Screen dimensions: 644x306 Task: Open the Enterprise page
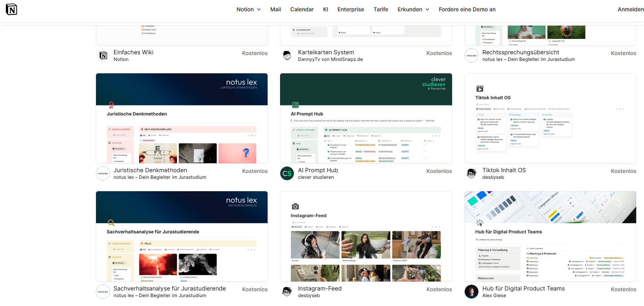[x=351, y=9]
